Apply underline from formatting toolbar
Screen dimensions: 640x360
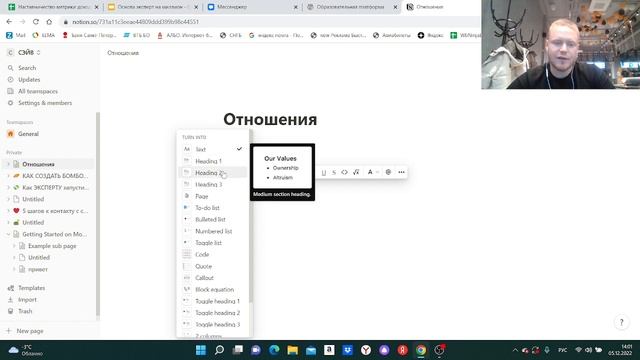click(x=324, y=172)
